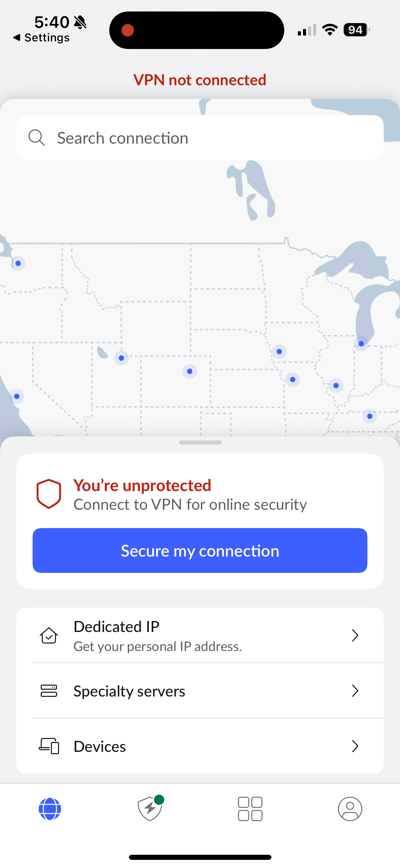The width and height of the screenshot is (400, 868).
Task: Go back to Settings
Action: pos(41,38)
